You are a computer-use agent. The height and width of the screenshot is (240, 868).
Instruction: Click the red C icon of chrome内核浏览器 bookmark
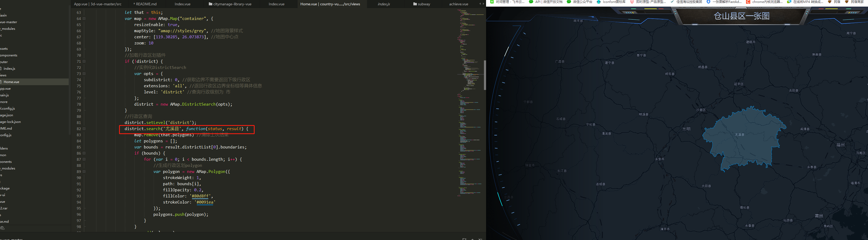[x=748, y=2]
